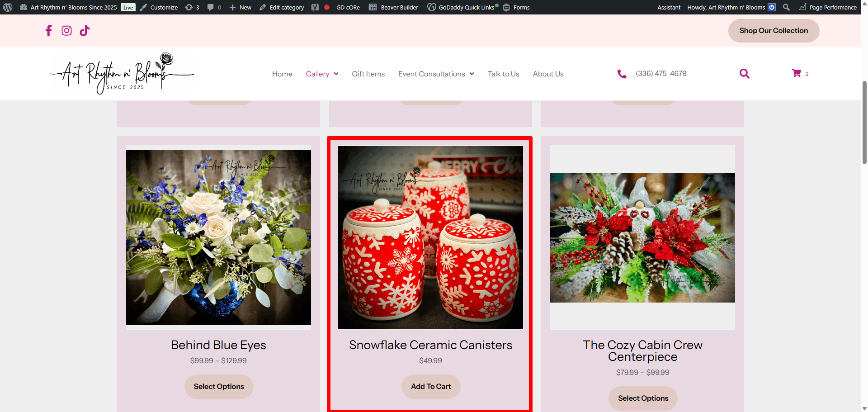Open the About Us menu item
The height and width of the screenshot is (412, 868).
[x=548, y=74]
